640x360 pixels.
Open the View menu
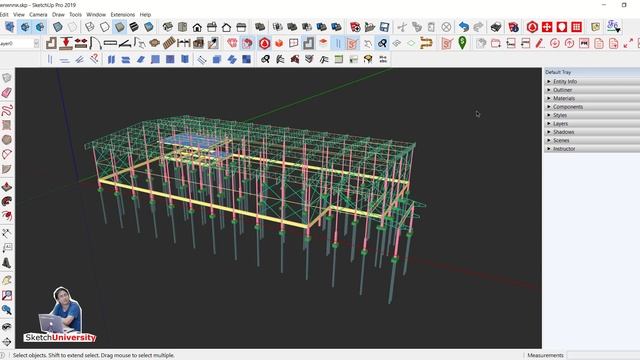coord(19,14)
